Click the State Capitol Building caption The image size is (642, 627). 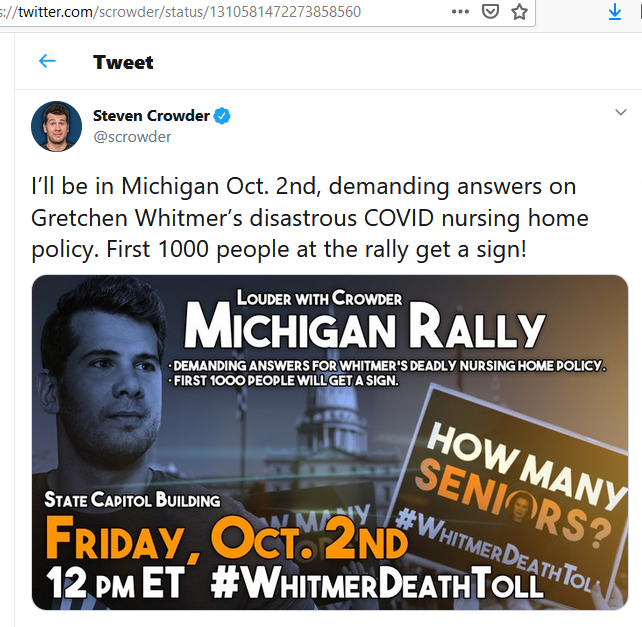[x=132, y=500]
